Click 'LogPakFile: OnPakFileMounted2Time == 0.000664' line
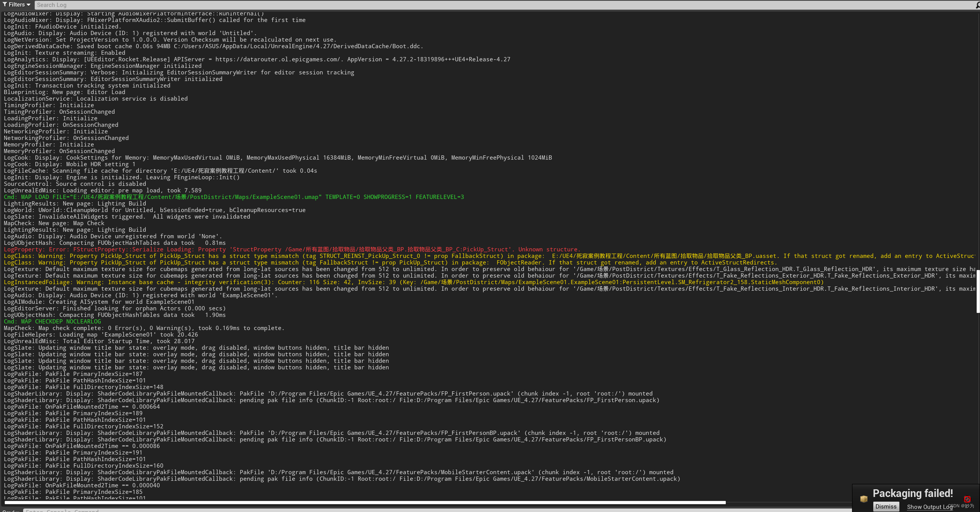The image size is (980, 512). pos(82,407)
